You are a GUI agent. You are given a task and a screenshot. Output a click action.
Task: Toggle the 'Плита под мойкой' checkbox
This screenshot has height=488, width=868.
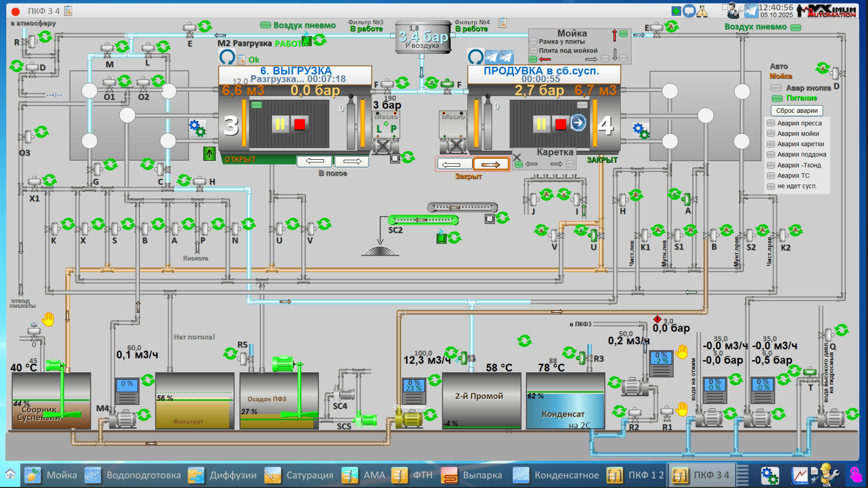tap(533, 50)
